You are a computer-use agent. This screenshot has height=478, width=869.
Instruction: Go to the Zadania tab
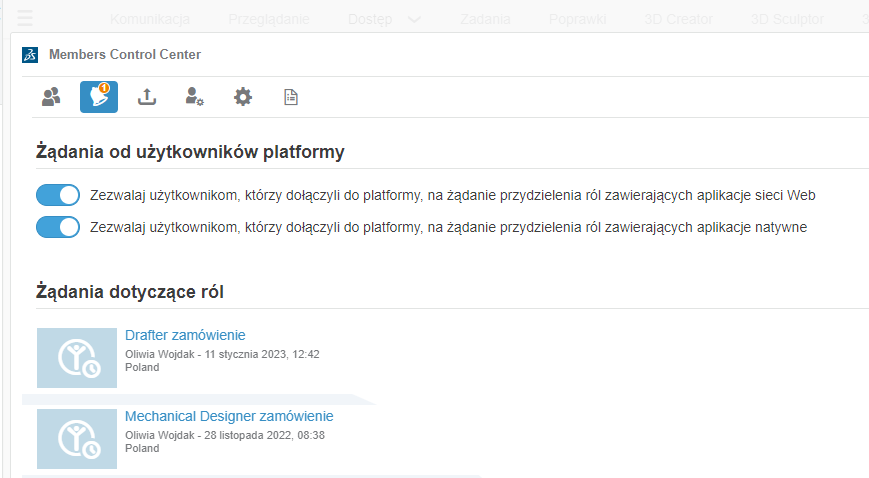pyautogui.click(x=485, y=19)
